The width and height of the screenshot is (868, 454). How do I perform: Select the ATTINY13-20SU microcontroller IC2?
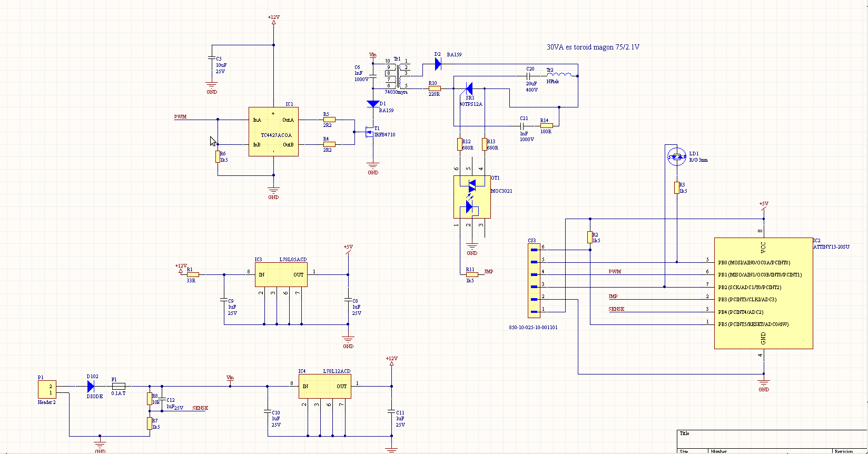tap(763, 293)
